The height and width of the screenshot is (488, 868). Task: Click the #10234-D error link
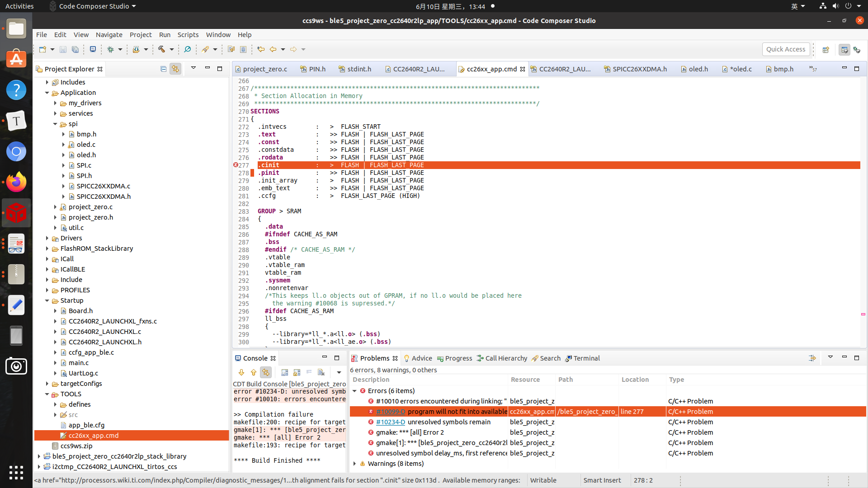(390, 422)
